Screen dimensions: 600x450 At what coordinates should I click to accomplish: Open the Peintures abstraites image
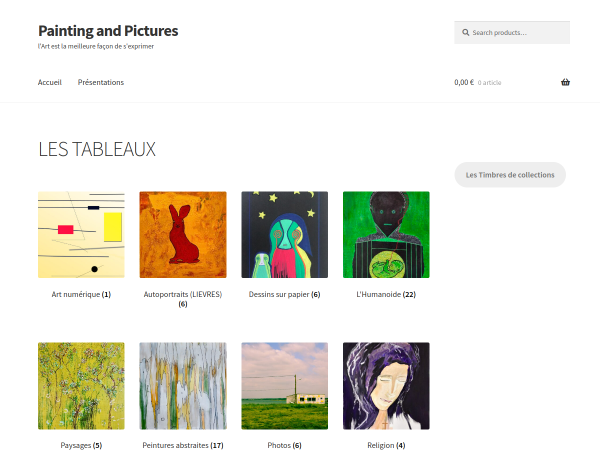pos(183,386)
